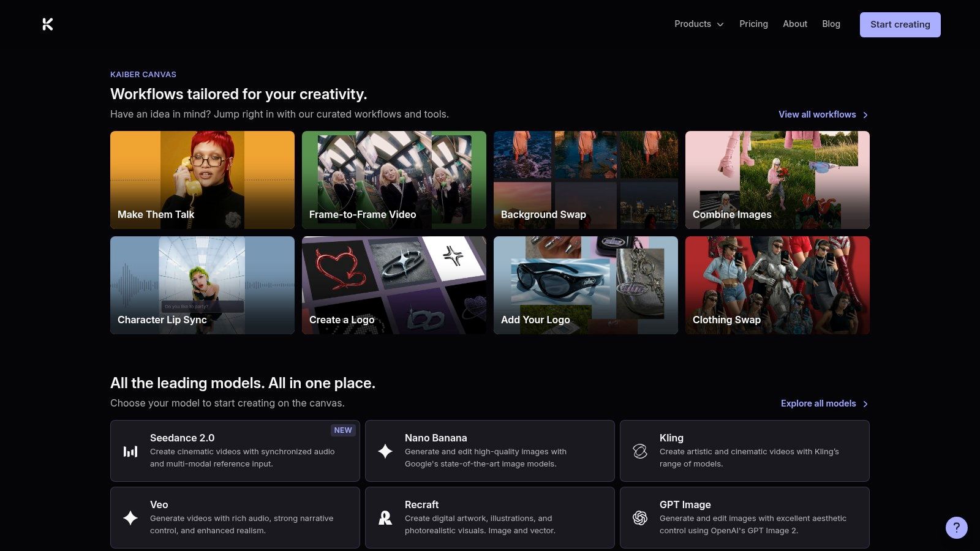This screenshot has height=551, width=980.
Task: Click the arrow beside View all workflows
Action: pos(865,115)
